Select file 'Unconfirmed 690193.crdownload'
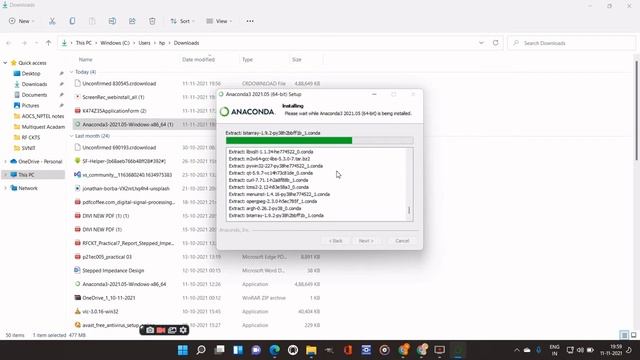Screen dimensions: 640x360 coord(119,148)
